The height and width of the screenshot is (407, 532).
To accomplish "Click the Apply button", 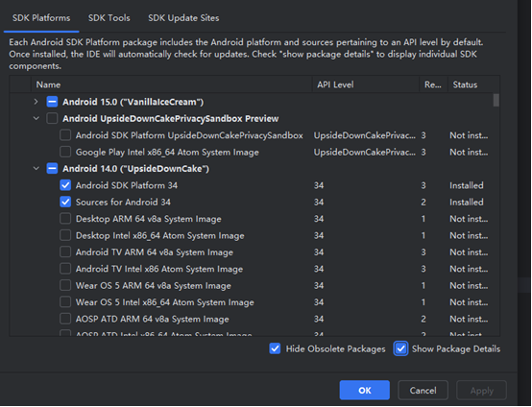I will (482, 391).
